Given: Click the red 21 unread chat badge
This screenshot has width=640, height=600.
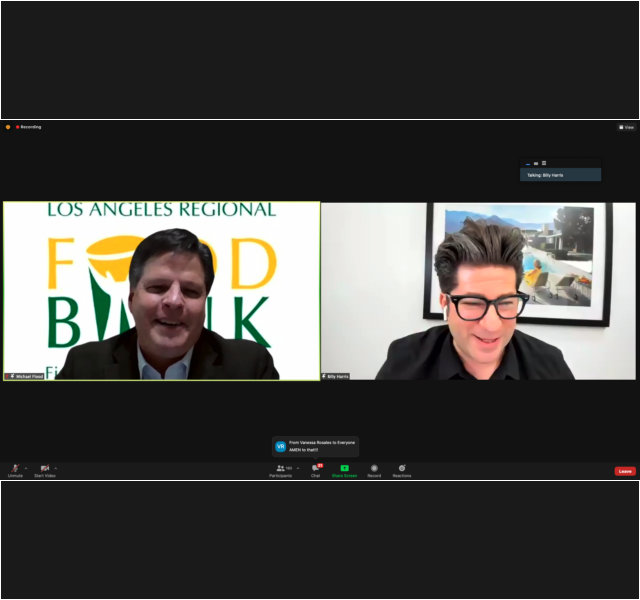Looking at the screenshot, I should [320, 465].
